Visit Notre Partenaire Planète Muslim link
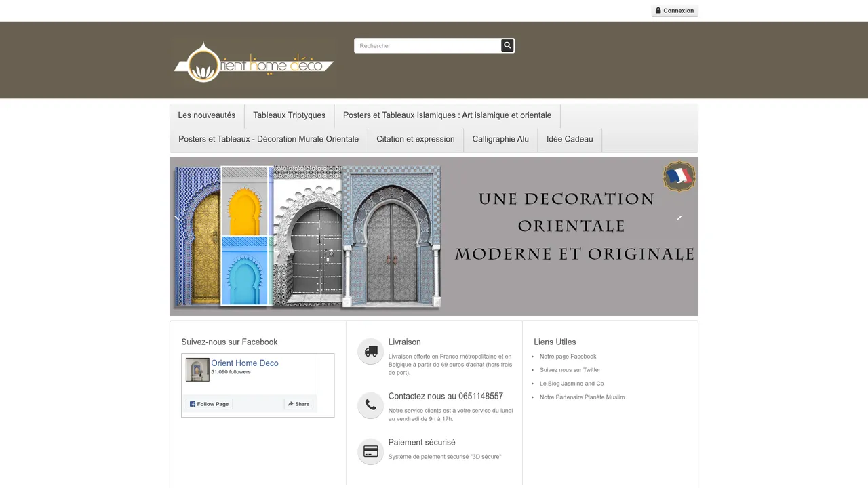 (583, 397)
